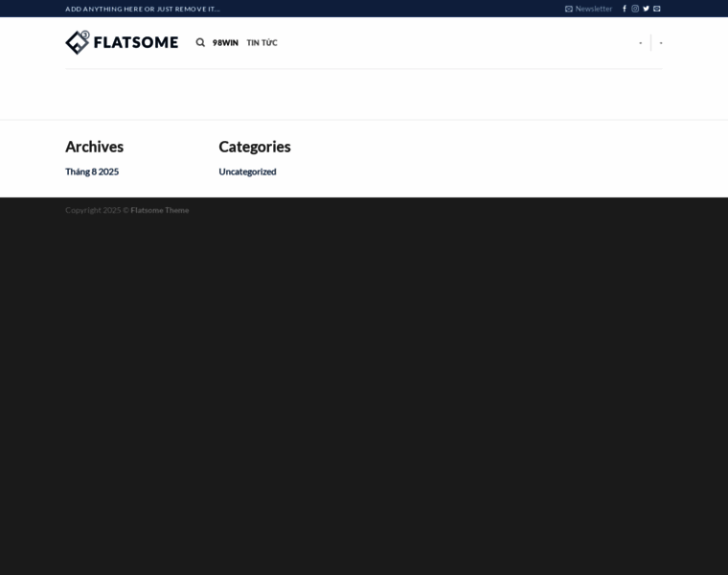Click the email envelope icon beside Twitter

[x=657, y=9]
